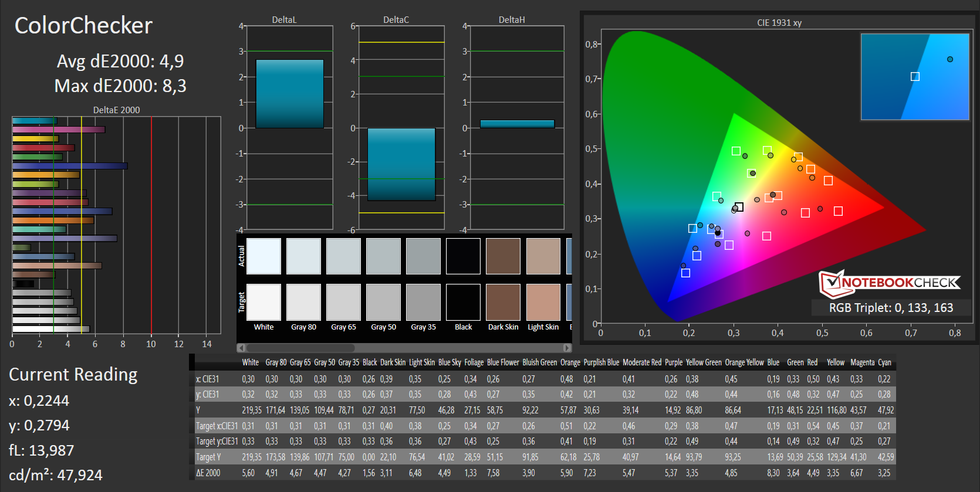Select the Target Gray 35 swatch

(x=423, y=302)
